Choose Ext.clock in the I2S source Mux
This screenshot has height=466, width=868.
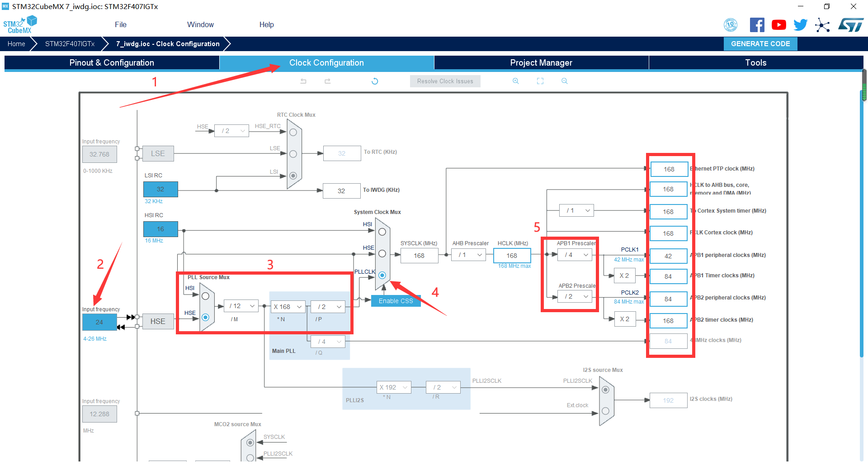point(605,411)
